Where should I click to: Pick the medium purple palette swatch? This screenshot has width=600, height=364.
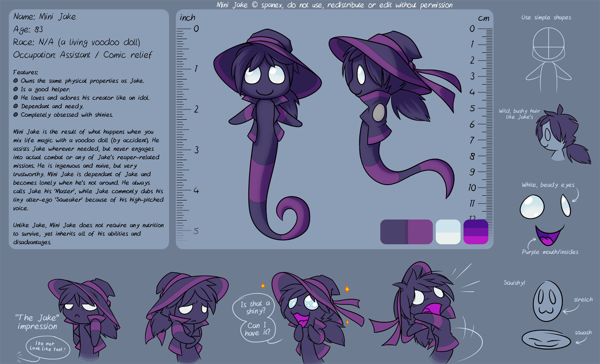click(420, 232)
